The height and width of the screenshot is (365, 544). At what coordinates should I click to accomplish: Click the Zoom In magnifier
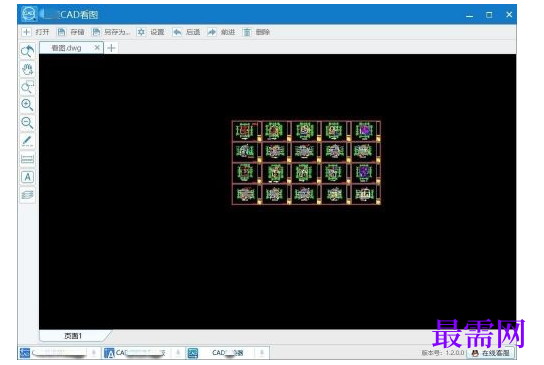pyautogui.click(x=27, y=105)
